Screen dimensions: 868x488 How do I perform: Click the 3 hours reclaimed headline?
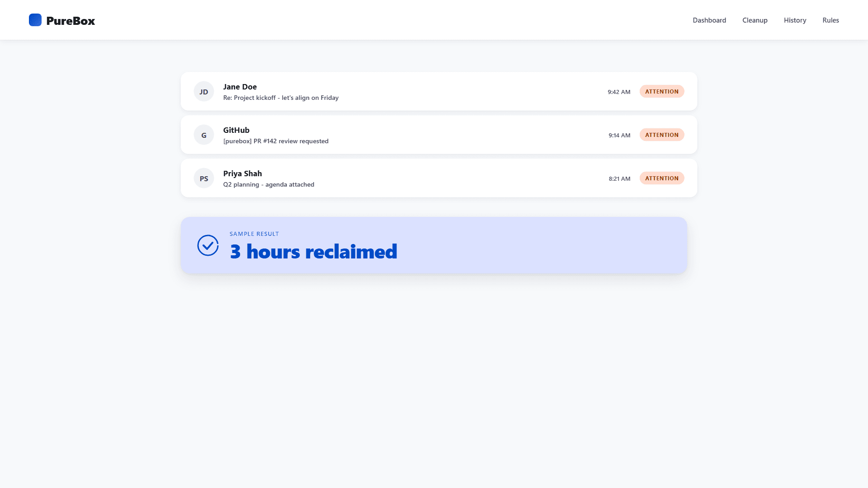[x=313, y=252]
